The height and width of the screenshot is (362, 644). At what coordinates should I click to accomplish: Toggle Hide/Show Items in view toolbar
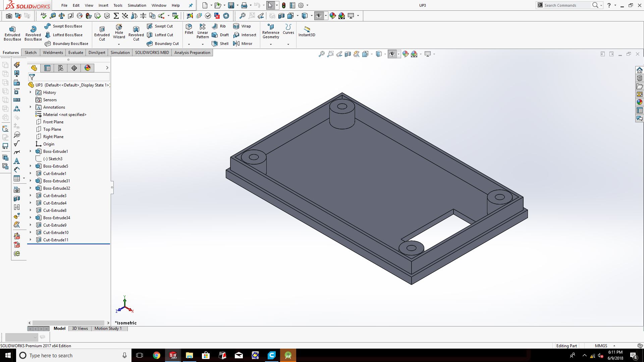coord(392,54)
